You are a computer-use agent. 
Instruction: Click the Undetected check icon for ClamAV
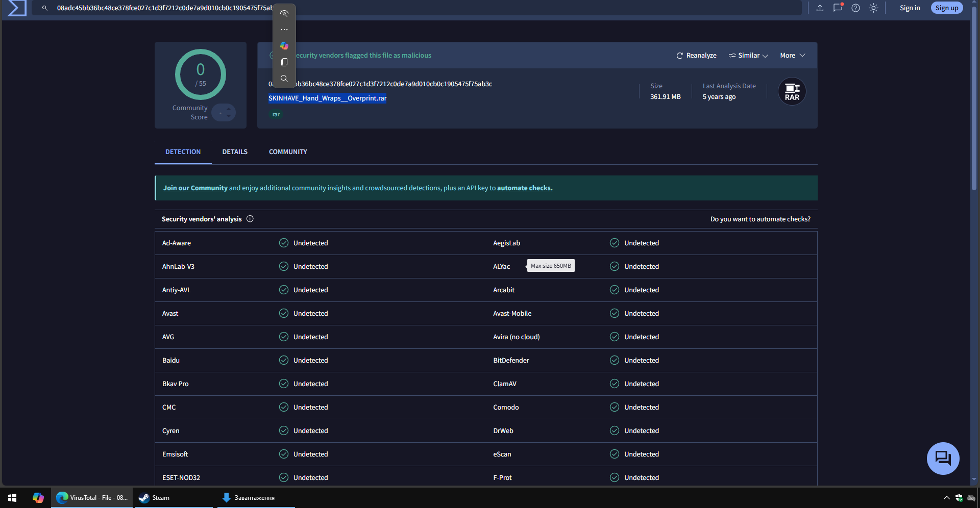click(x=615, y=384)
